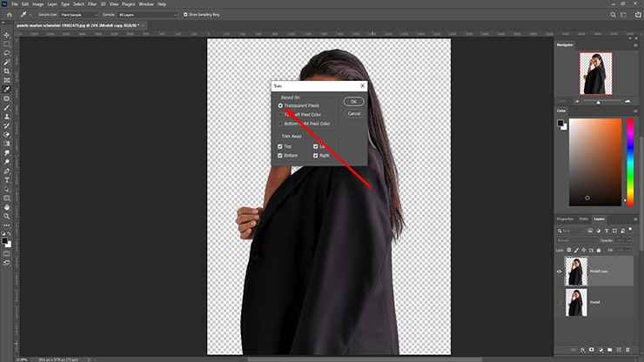The height and width of the screenshot is (362, 644).
Task: Open the tool preset picker arrow
Action: click(30, 15)
